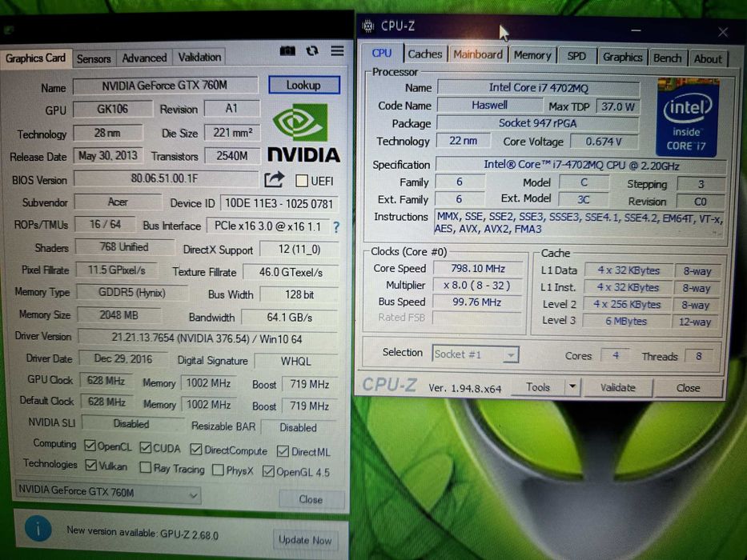This screenshot has height=560, width=747.
Task: Open the GPU-Z hamburger menu
Action: pos(337,50)
